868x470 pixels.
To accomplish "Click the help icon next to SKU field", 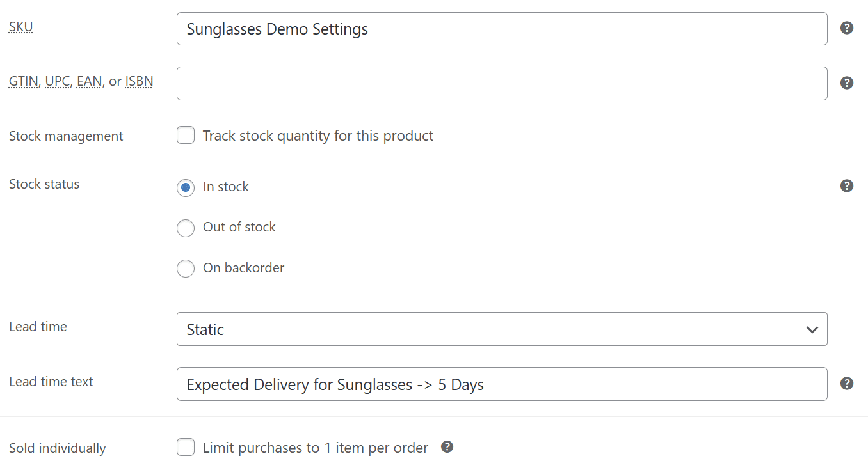I will [x=846, y=28].
